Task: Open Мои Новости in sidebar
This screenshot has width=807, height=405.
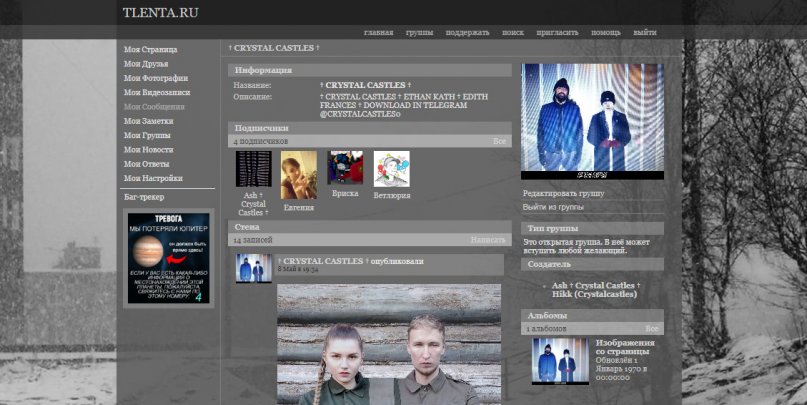Action: click(x=148, y=150)
